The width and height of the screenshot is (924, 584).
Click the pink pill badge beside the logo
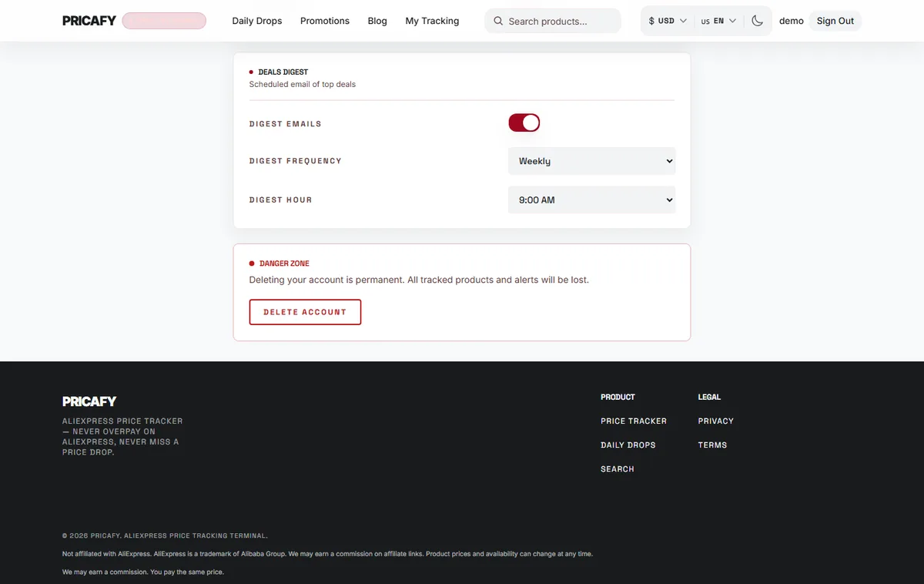[164, 21]
